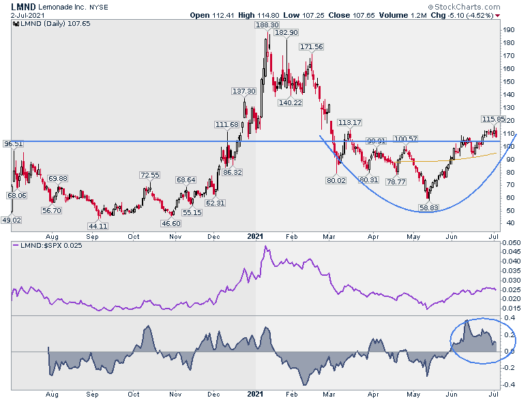This screenshot has width=532, height=400.
Task: Click the 49.02 price label
Action: tap(12, 220)
